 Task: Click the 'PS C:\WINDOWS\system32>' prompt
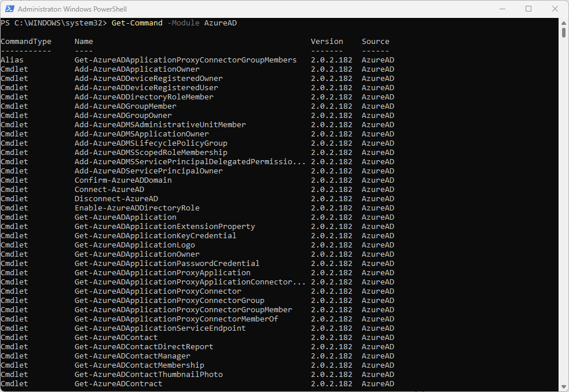point(54,23)
